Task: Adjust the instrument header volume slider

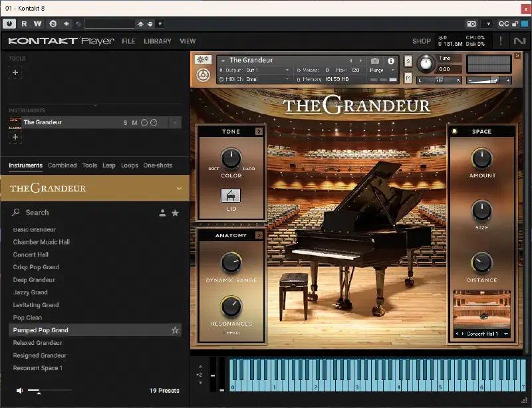Action: point(489,80)
